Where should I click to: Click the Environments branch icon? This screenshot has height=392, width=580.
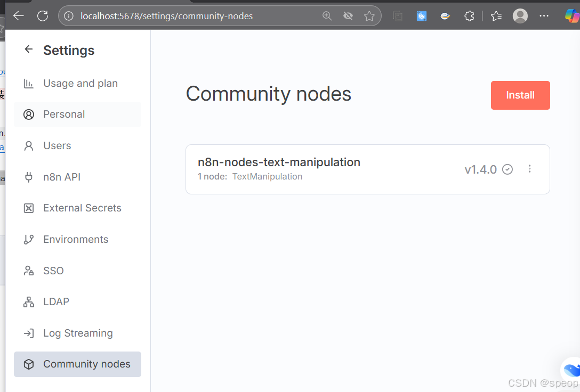(x=28, y=240)
